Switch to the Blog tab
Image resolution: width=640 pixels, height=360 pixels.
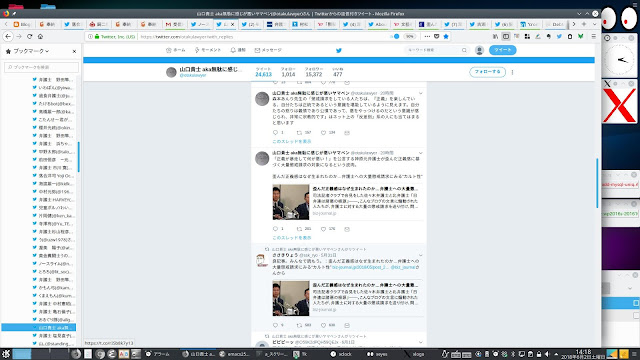[x=22, y=24]
